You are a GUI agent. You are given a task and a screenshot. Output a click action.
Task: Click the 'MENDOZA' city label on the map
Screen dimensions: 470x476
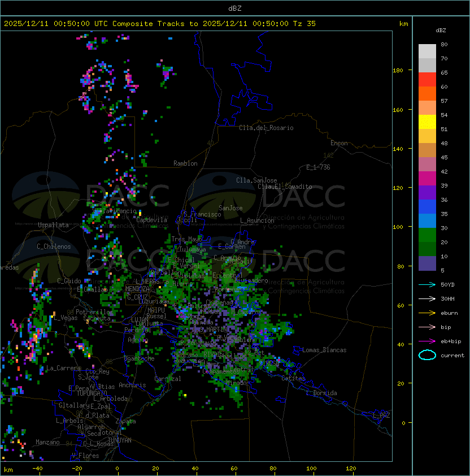pos(137,289)
